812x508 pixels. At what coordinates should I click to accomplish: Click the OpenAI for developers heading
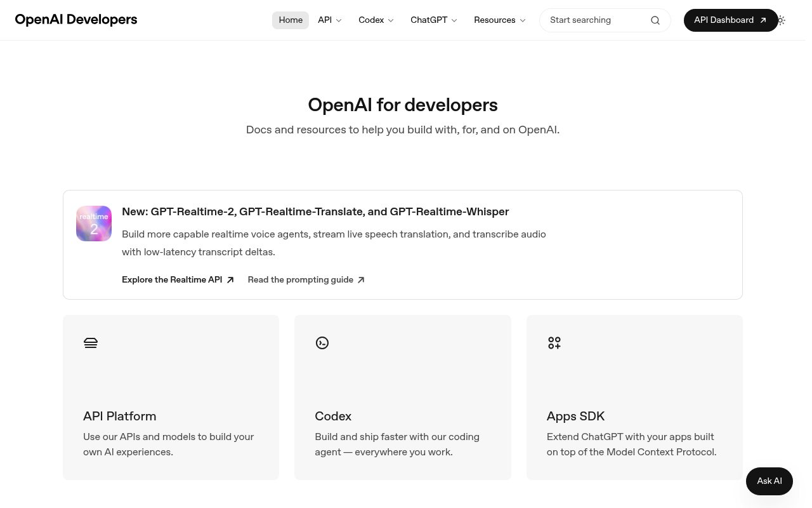coord(403,105)
